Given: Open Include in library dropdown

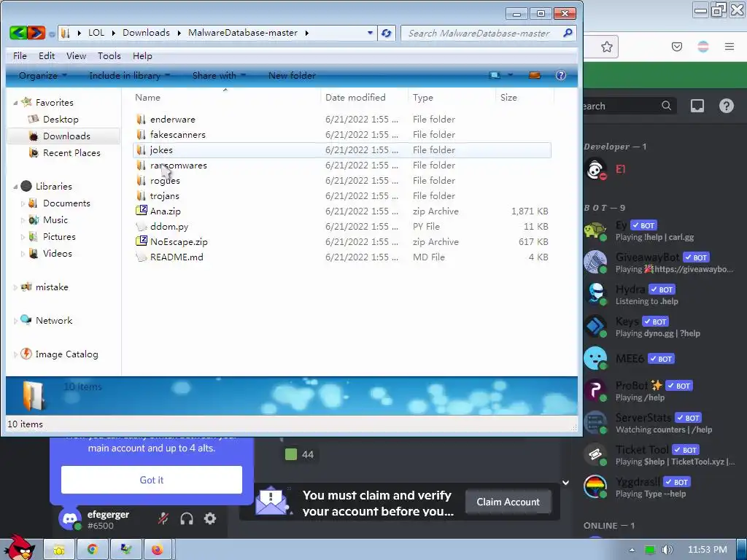Looking at the screenshot, I should pyautogui.click(x=130, y=75).
